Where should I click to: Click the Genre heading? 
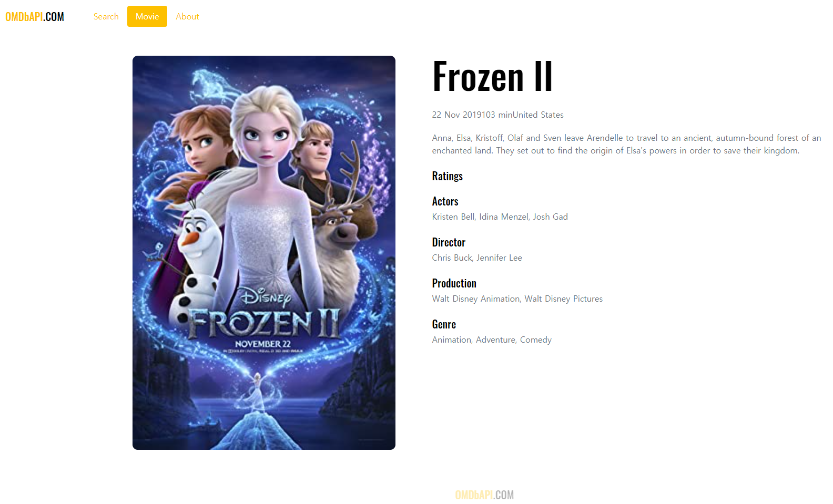(x=444, y=324)
